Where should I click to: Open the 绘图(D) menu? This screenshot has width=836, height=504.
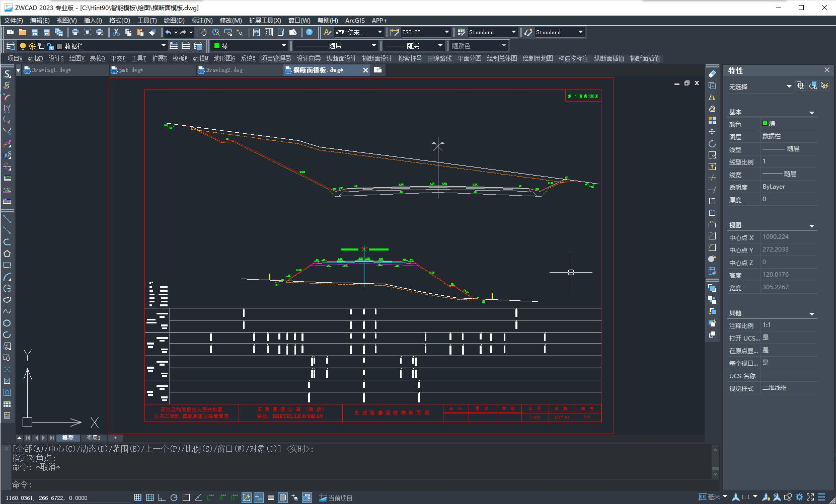pyautogui.click(x=174, y=21)
